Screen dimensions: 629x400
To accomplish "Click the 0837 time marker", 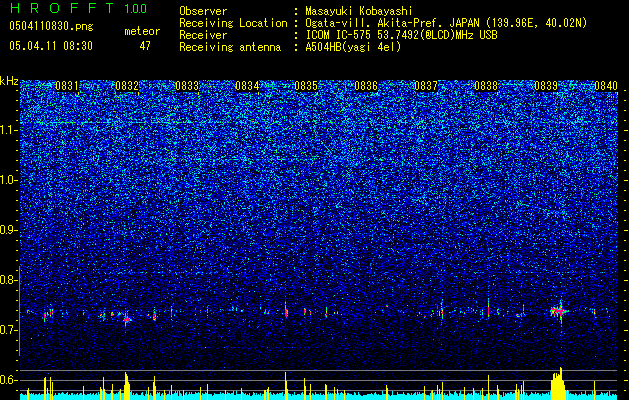I will tap(426, 86).
